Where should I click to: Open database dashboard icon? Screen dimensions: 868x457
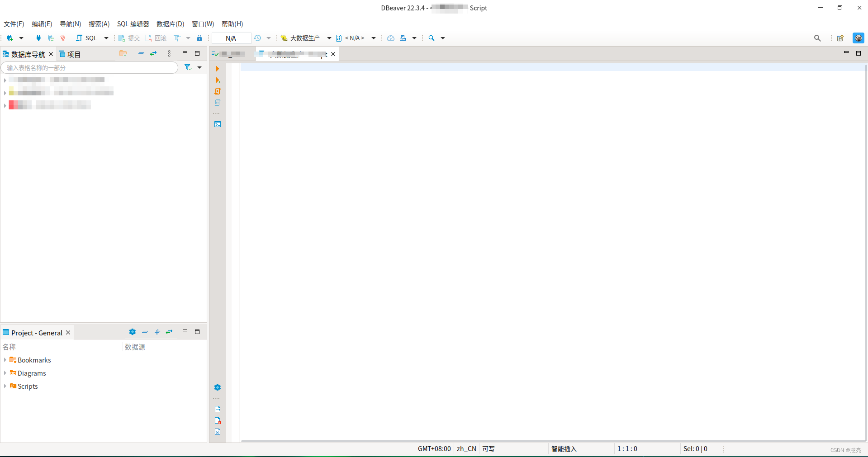(x=390, y=38)
